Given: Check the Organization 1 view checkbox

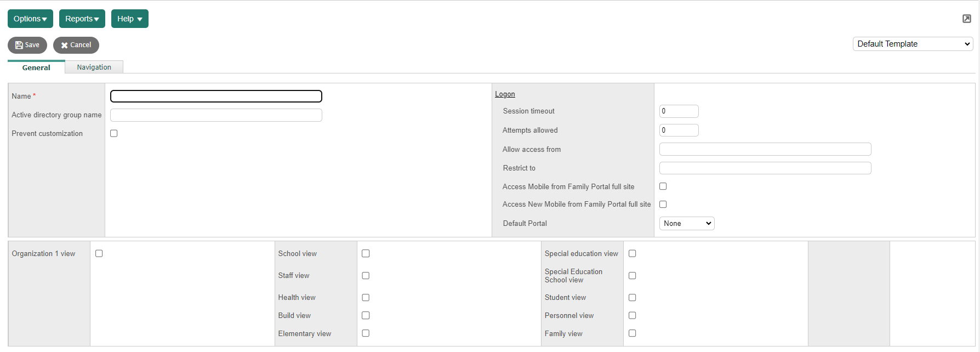Looking at the screenshot, I should [99, 253].
